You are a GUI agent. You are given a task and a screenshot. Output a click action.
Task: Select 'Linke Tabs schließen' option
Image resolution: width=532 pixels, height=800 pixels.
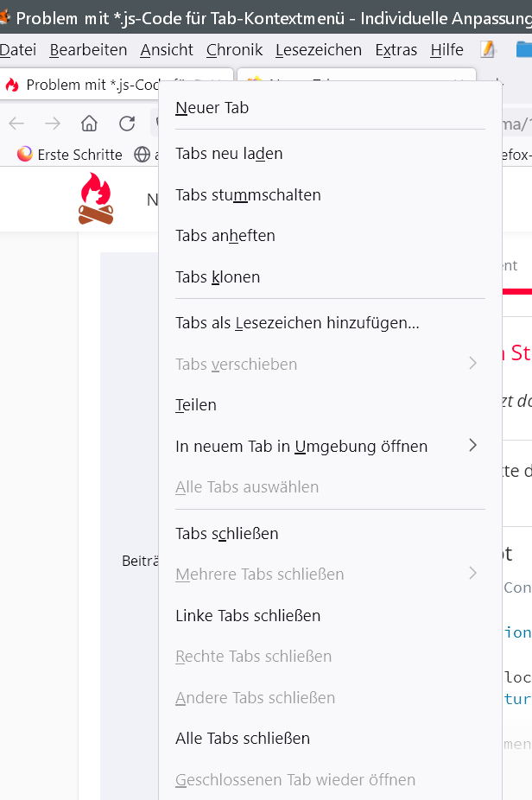point(248,615)
